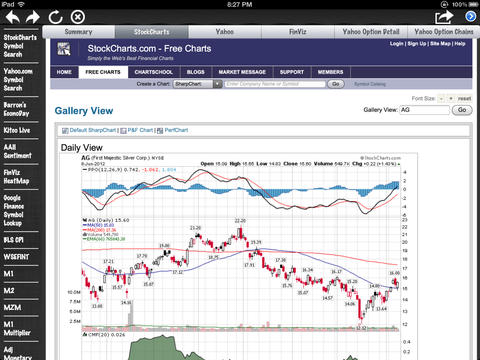Click the Sign Up link
Image resolution: width=480 pixels, height=360 pixels.
point(417,44)
